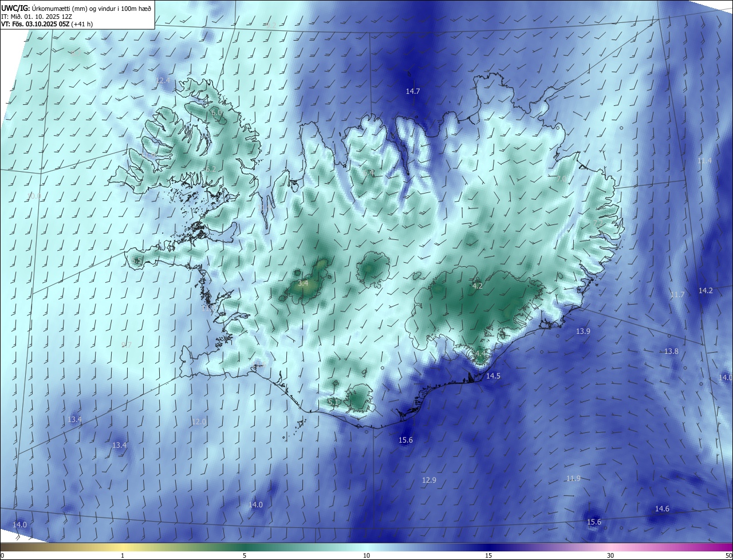Click the 11.9 value on the map
Viewport: 733px width, 560px height.
coord(573,478)
